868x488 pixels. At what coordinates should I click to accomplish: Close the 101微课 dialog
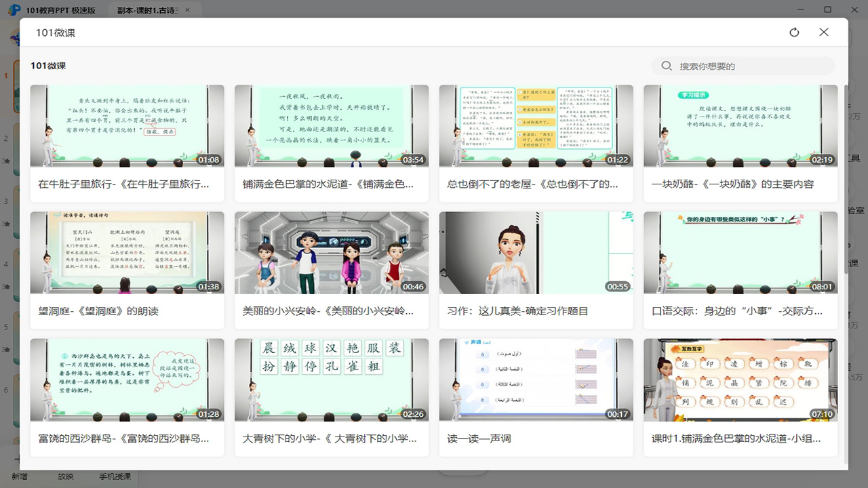coord(824,32)
